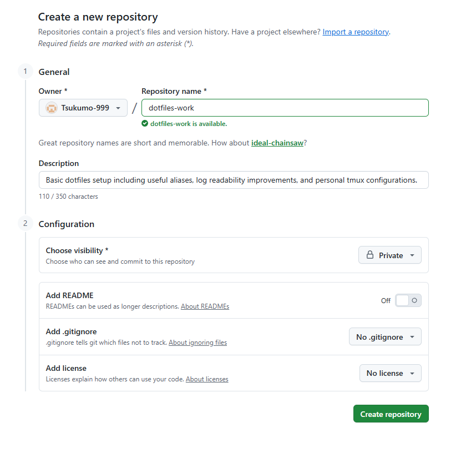Expand the No license dropdown
This screenshot has height=463, width=476.
(390, 373)
